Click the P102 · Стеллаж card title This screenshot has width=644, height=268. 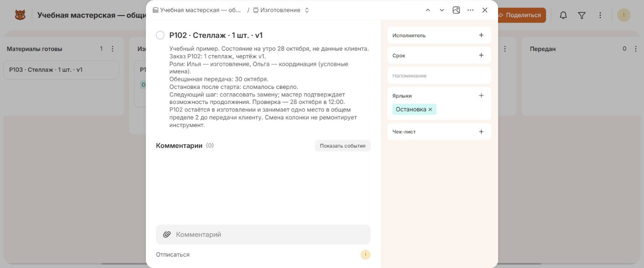216,35
